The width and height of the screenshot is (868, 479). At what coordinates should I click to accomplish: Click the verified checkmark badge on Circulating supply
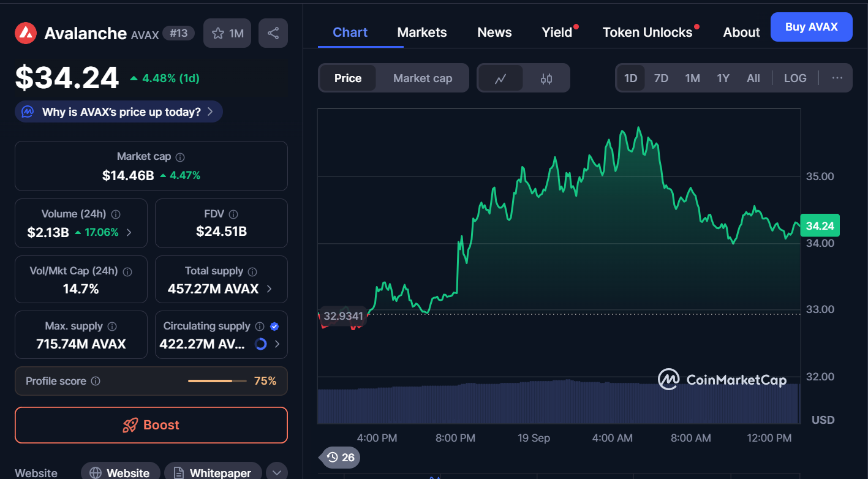[274, 326]
